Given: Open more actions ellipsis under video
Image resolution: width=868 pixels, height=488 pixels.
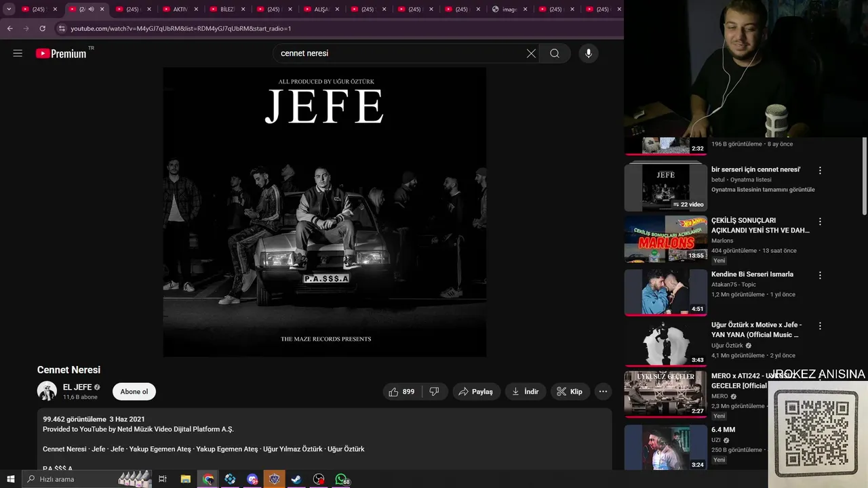Looking at the screenshot, I should [x=603, y=392].
